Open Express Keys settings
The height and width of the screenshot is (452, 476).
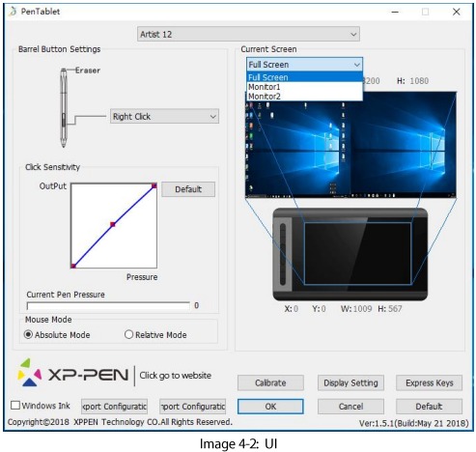pos(430,382)
